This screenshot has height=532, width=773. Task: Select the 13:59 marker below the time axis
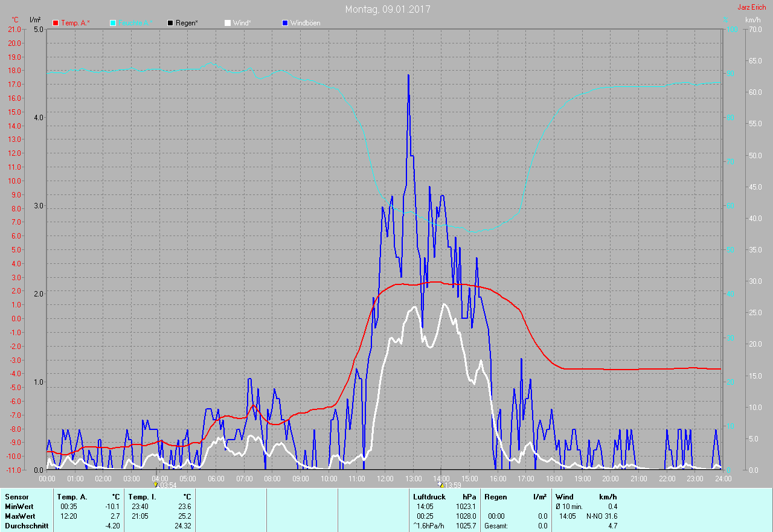click(450, 485)
